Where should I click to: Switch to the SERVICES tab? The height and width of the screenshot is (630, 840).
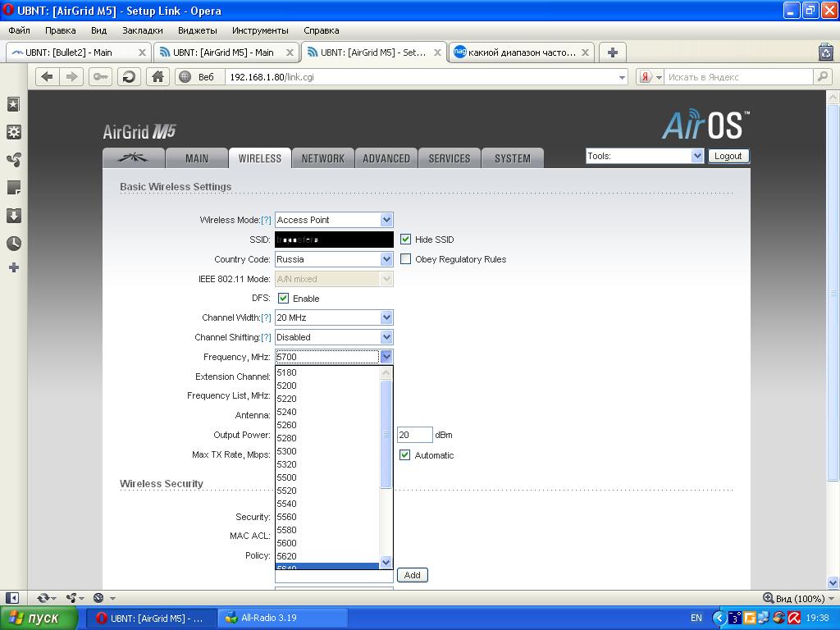pos(450,158)
